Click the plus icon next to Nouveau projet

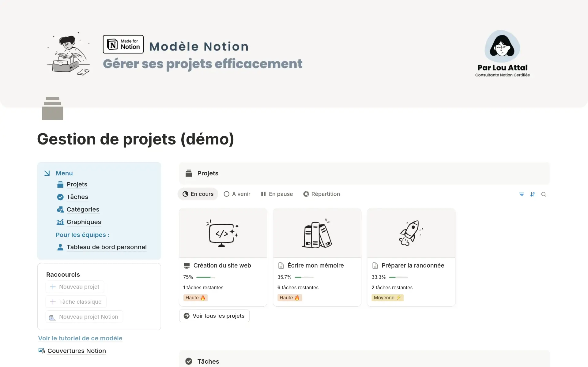point(53,286)
